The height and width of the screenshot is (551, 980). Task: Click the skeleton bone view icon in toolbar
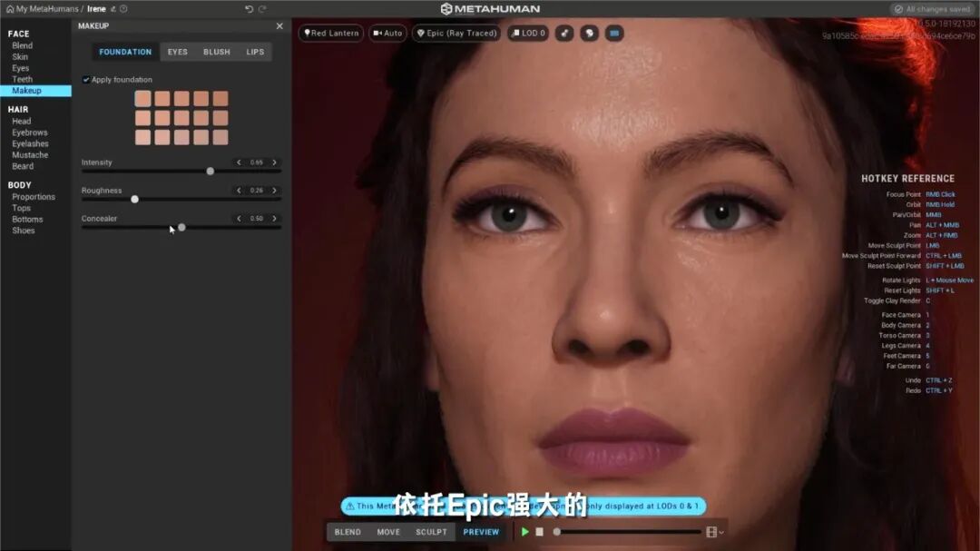point(564,34)
